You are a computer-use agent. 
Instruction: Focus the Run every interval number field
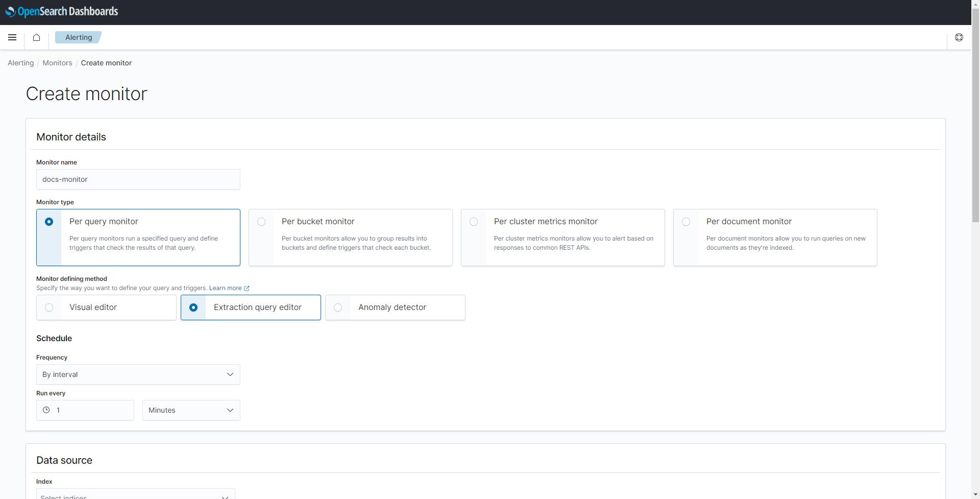coord(85,410)
